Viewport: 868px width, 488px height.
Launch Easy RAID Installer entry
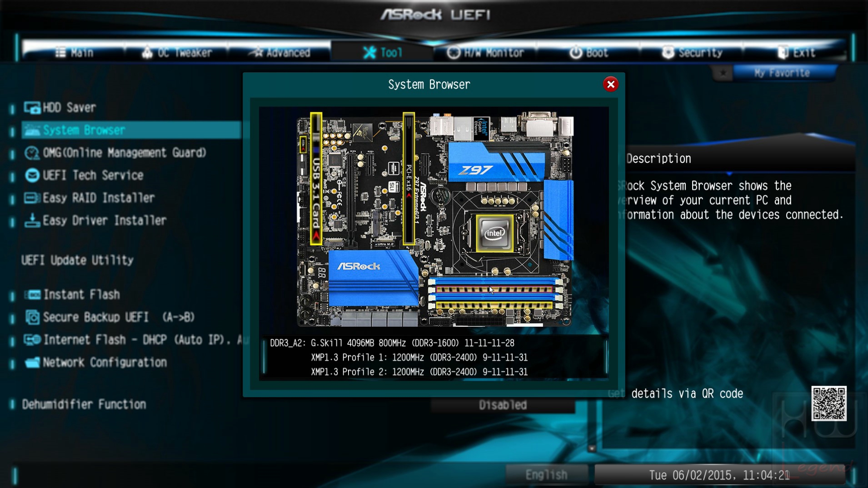pos(99,198)
